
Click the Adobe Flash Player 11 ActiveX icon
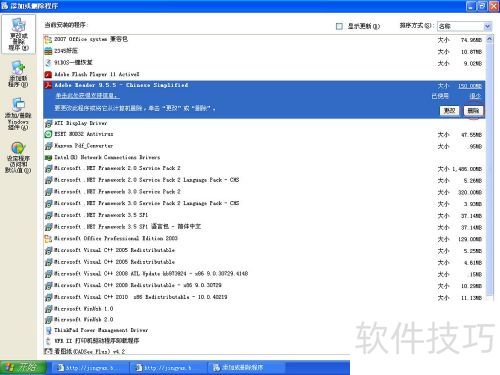pos(48,74)
